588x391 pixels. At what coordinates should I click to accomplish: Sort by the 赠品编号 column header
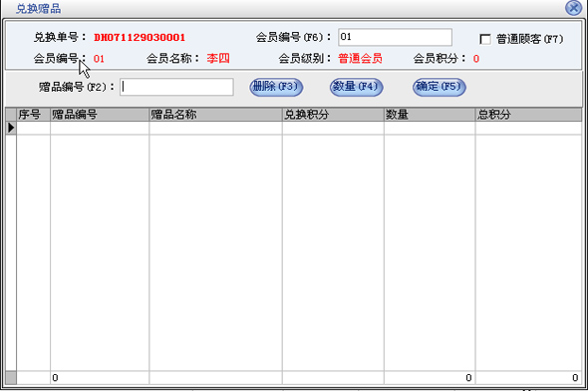100,115
